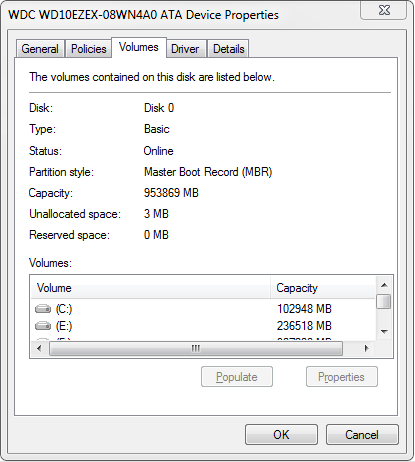Open the Policies tab
The width and height of the screenshot is (415, 462).
coord(88,49)
